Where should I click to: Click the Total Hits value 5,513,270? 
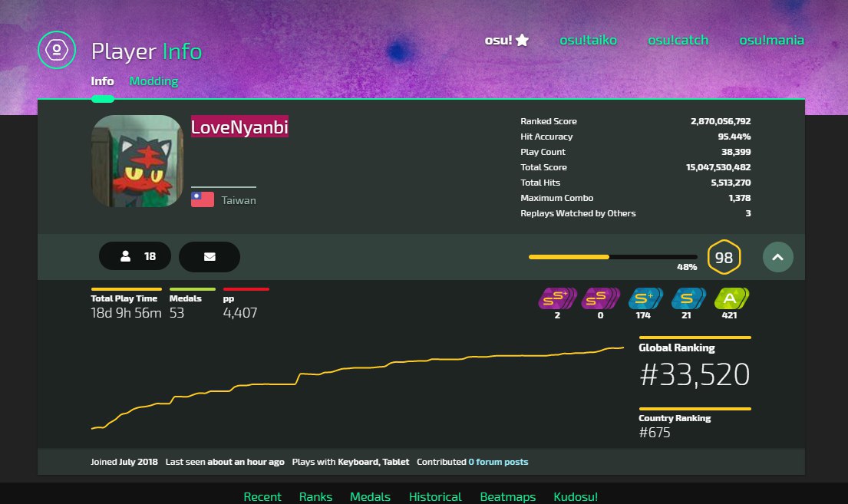[731, 183]
